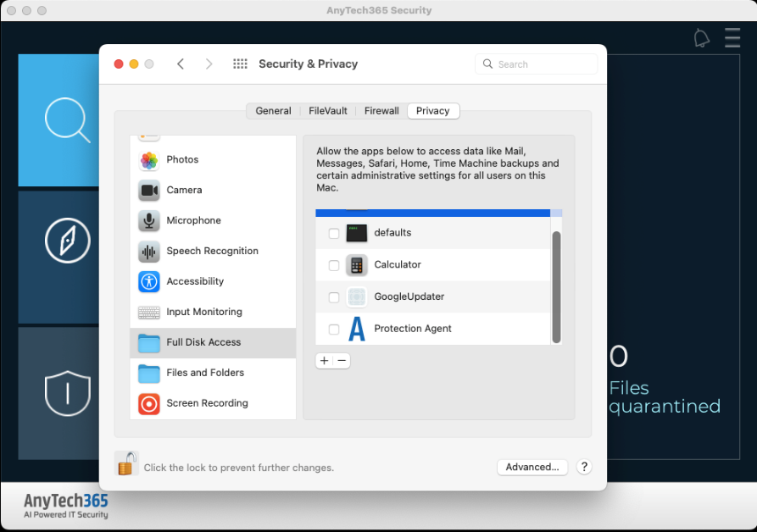Select Full Disk Access in the sidebar
This screenshot has height=532, width=757.
[213, 342]
